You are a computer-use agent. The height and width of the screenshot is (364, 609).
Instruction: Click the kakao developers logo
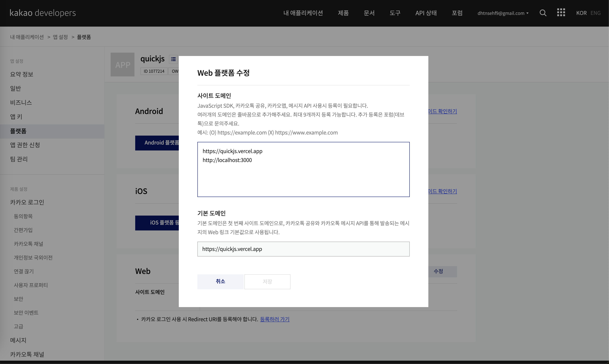pyautogui.click(x=43, y=13)
